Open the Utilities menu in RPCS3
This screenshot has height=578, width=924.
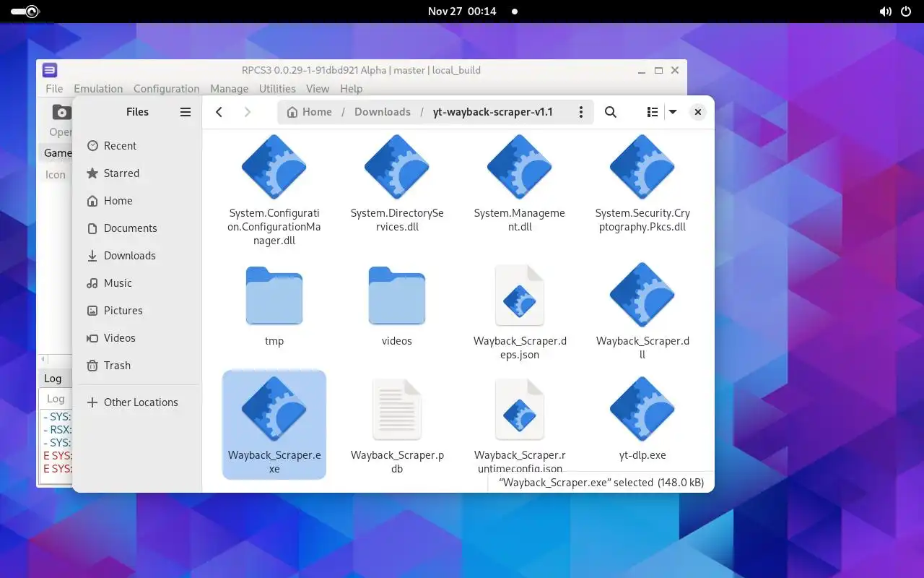pos(277,89)
